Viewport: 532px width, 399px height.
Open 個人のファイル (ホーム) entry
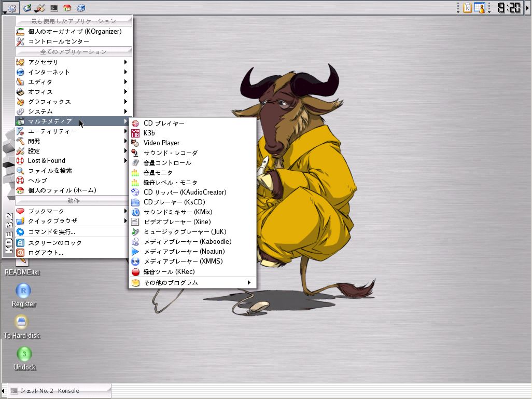pos(72,190)
